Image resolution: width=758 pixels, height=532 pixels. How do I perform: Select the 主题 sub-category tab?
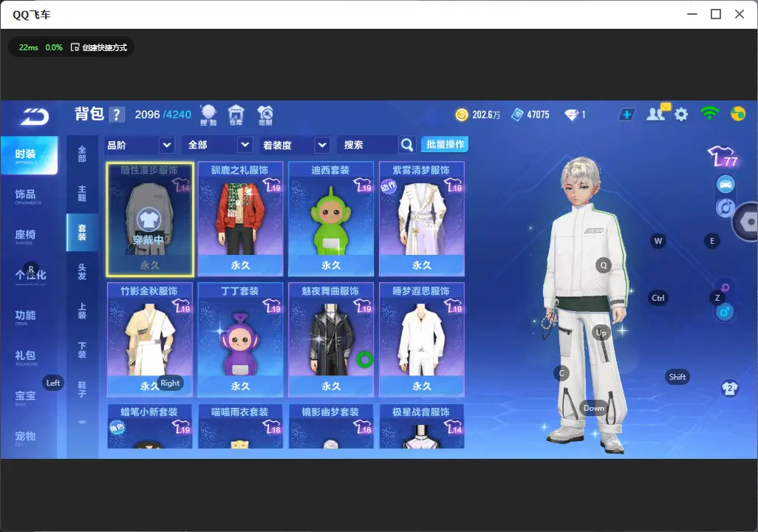click(82, 193)
